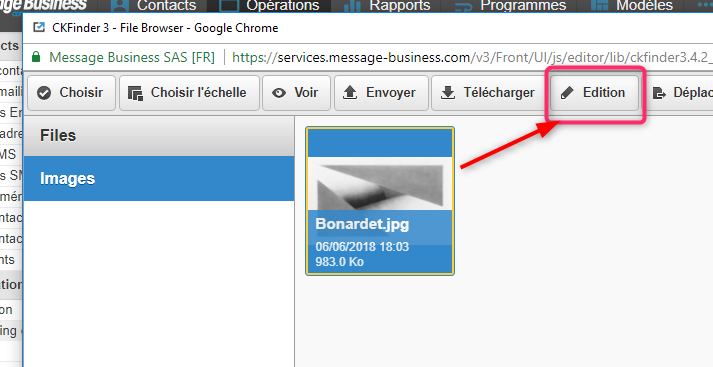Screen dimensions: 713x367
Task: Click the Choisir checkmark icon
Action: (44, 93)
